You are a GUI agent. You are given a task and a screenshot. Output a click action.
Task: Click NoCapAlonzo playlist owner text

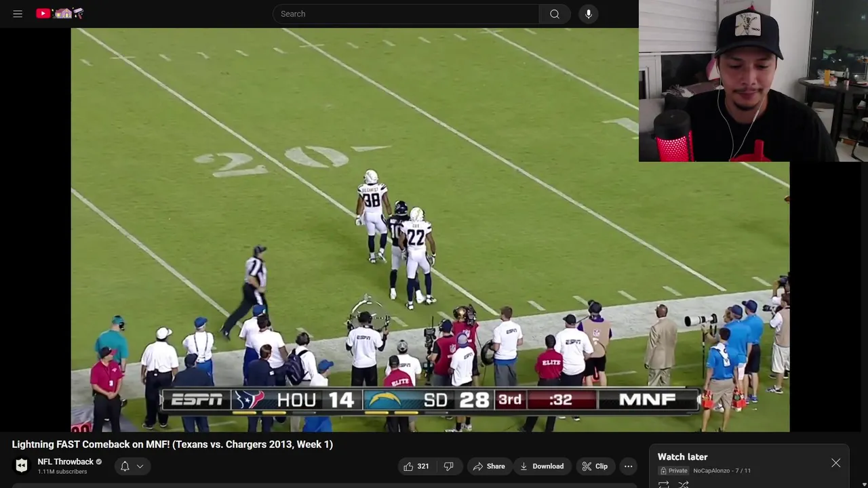tap(712, 470)
